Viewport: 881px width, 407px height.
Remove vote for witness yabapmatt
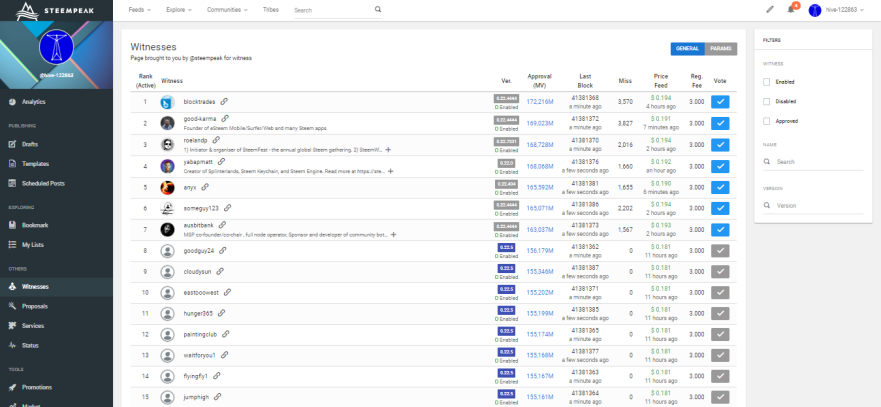pos(720,166)
